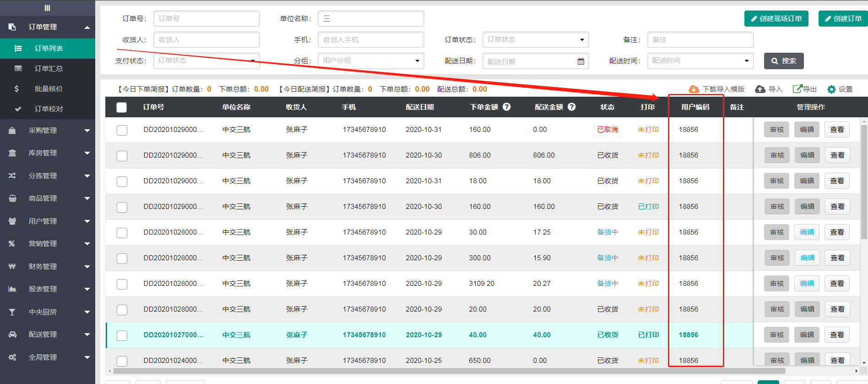Select checkbox for first order row
Screen dimensions: 868x384
pyautogui.click(x=122, y=130)
